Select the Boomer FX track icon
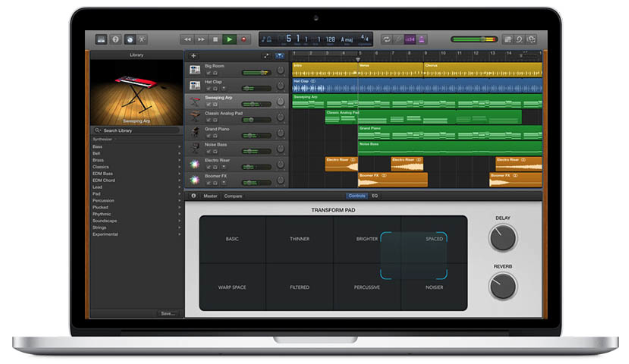 (195, 179)
